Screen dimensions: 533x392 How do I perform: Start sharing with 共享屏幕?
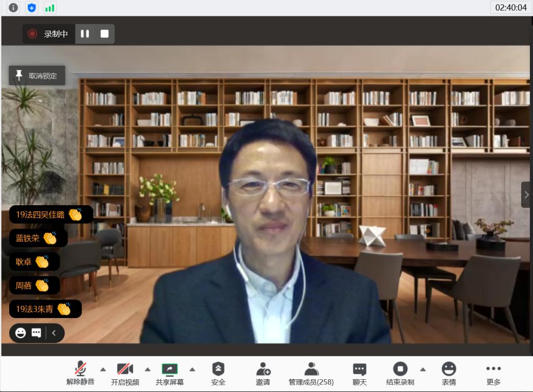point(169,373)
